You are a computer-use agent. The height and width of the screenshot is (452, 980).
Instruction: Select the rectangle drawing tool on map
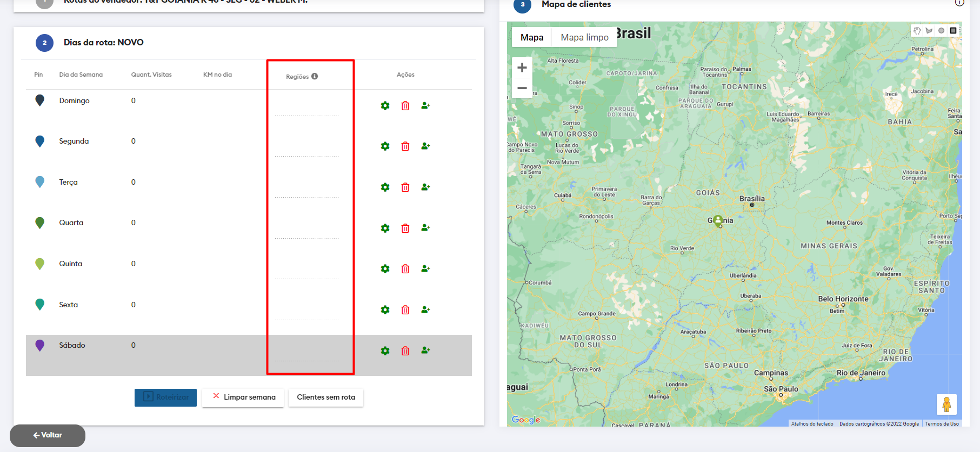coord(953,31)
